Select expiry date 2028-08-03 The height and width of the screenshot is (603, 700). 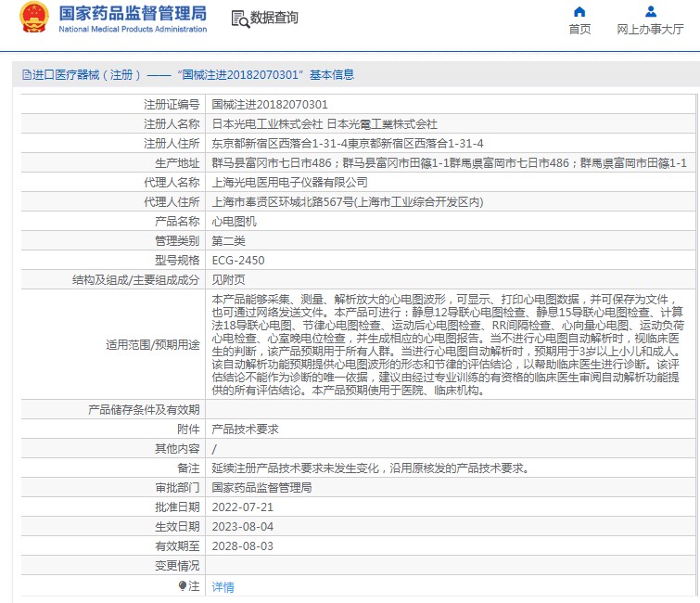(x=242, y=546)
